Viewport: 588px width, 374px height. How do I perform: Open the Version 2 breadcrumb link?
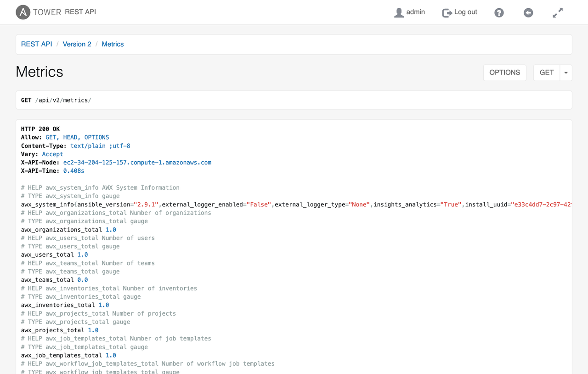[77, 44]
